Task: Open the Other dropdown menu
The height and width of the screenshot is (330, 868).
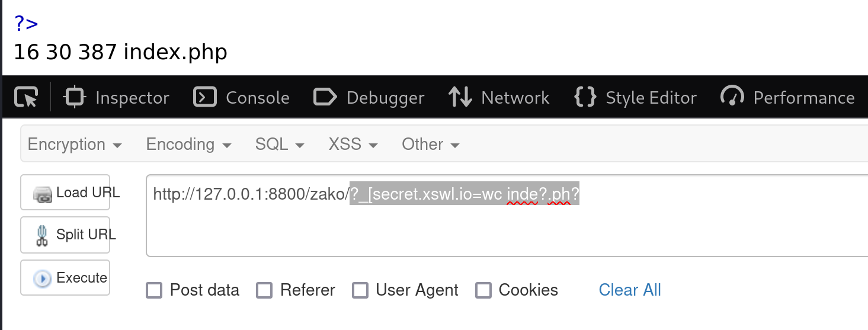Action: [x=431, y=144]
